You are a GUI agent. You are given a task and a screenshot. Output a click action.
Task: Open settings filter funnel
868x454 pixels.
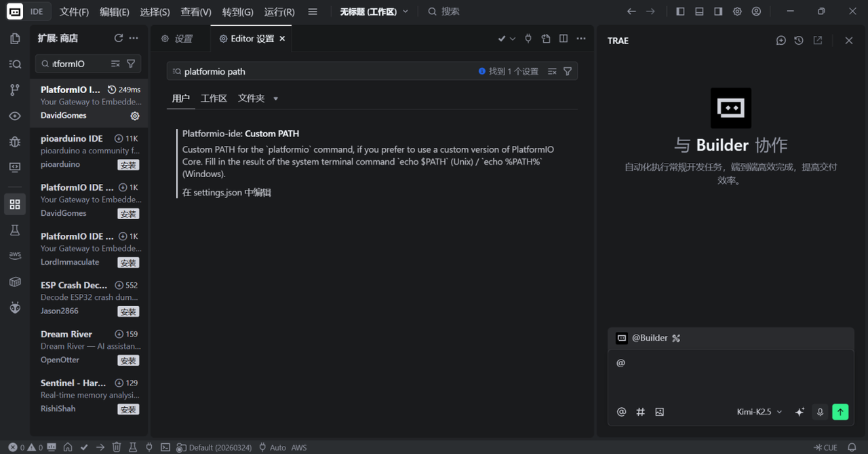pyautogui.click(x=568, y=71)
